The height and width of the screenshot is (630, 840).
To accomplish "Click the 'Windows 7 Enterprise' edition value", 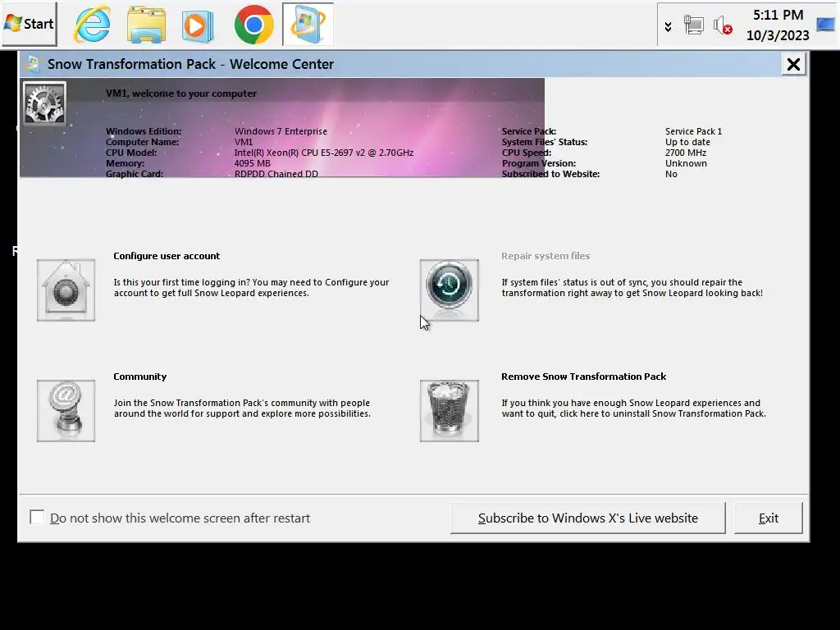I will pos(281,131).
